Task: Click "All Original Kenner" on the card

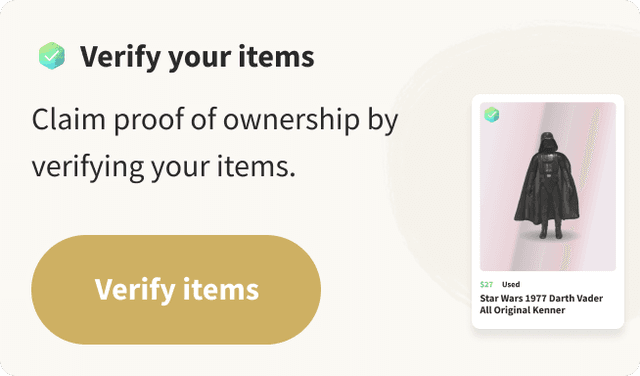Action: (x=522, y=310)
